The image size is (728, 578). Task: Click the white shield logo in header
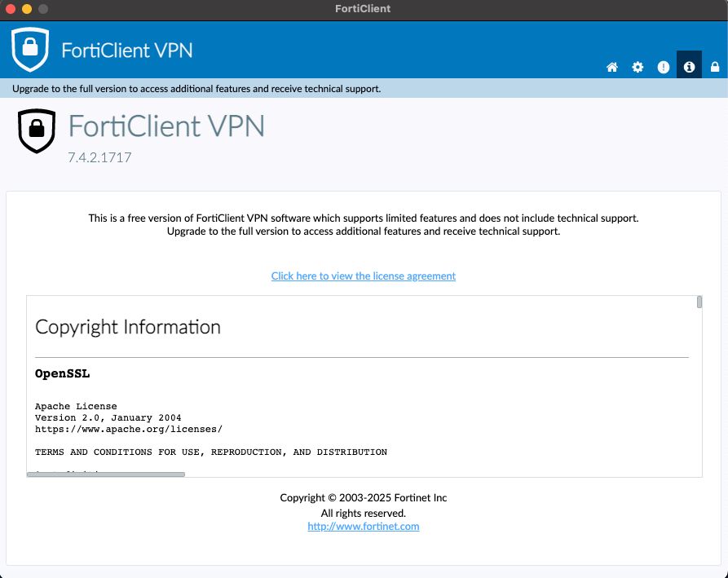point(30,49)
